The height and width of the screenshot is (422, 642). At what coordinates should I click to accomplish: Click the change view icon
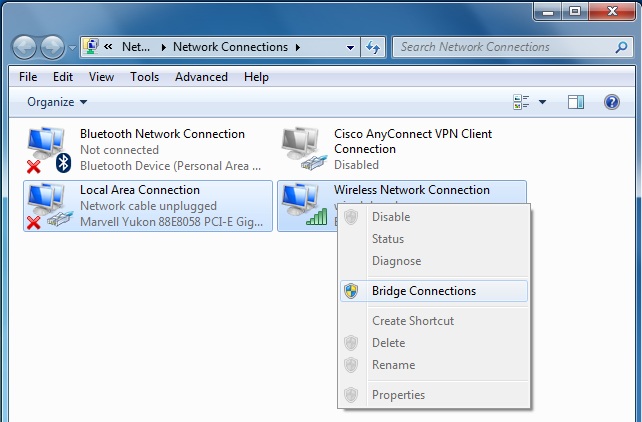pos(521,102)
